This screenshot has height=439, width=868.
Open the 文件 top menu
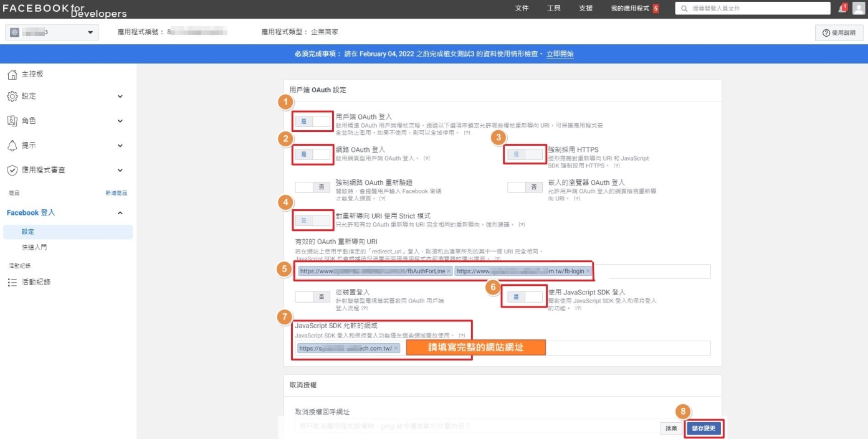tap(522, 9)
